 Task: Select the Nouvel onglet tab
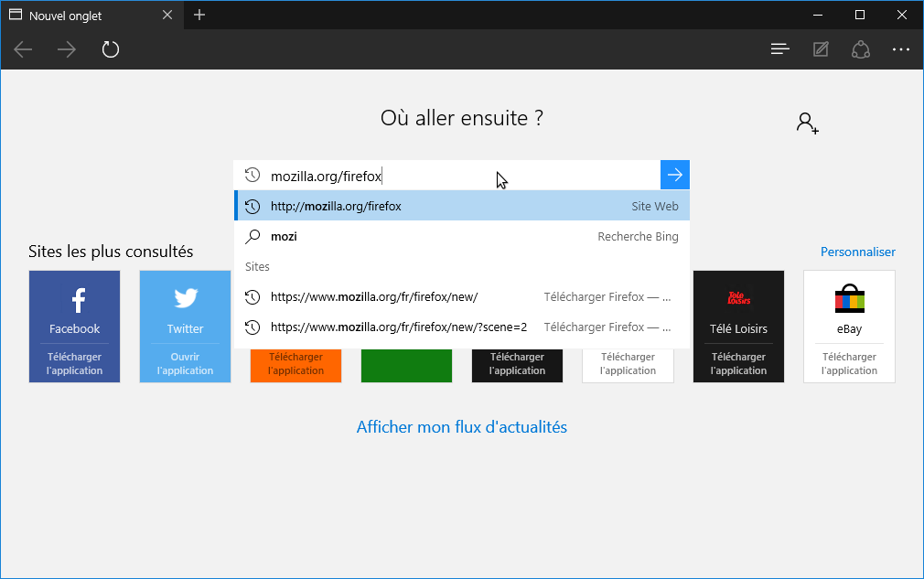tap(87, 15)
